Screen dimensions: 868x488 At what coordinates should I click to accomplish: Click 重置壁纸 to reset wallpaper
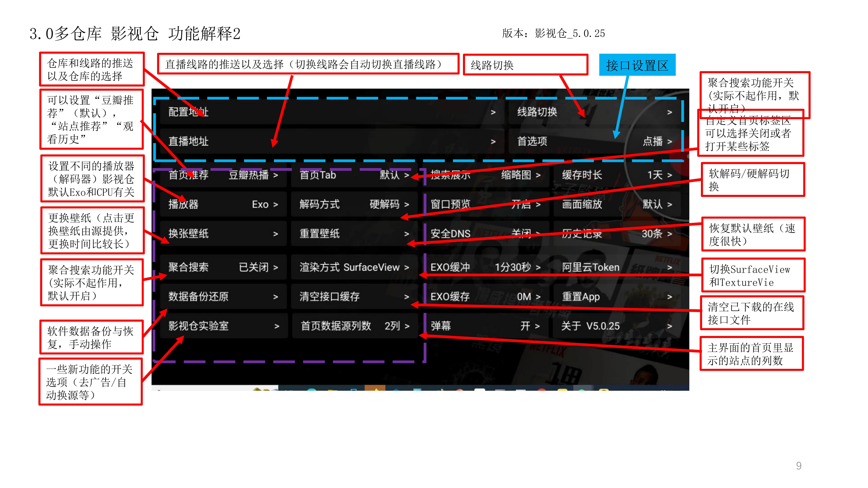click(354, 234)
